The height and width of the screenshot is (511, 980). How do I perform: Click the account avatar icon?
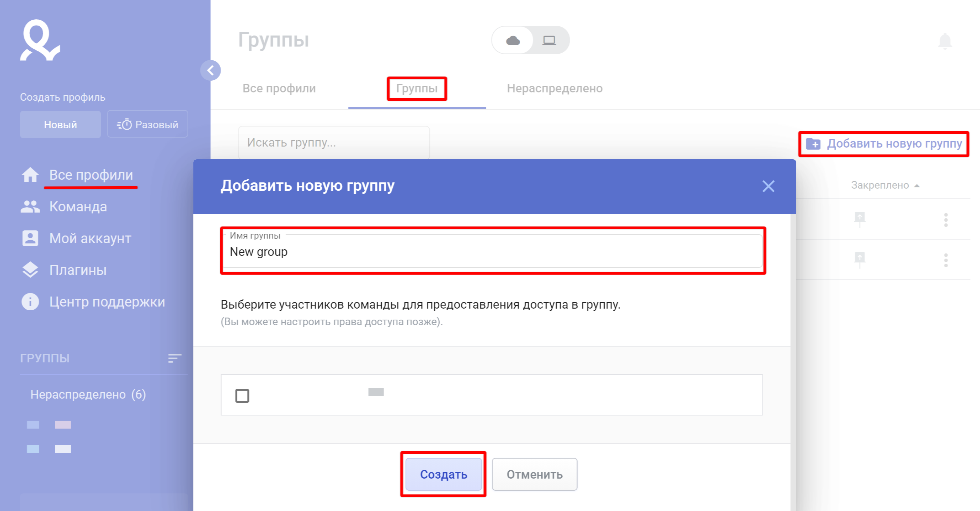(x=30, y=238)
